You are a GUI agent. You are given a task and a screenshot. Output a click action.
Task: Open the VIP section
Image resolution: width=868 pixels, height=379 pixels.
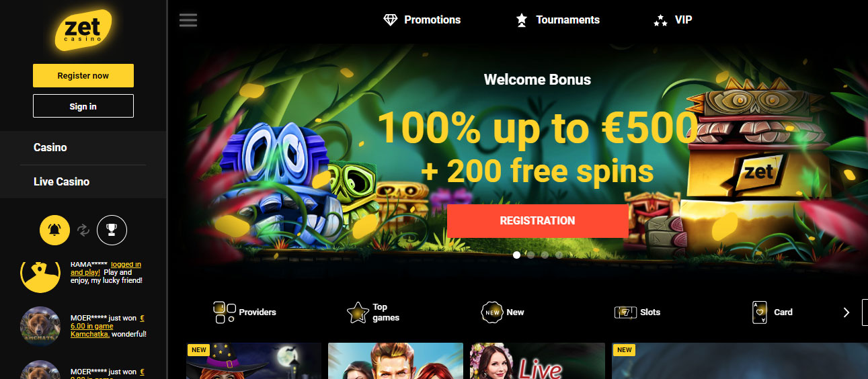click(673, 20)
